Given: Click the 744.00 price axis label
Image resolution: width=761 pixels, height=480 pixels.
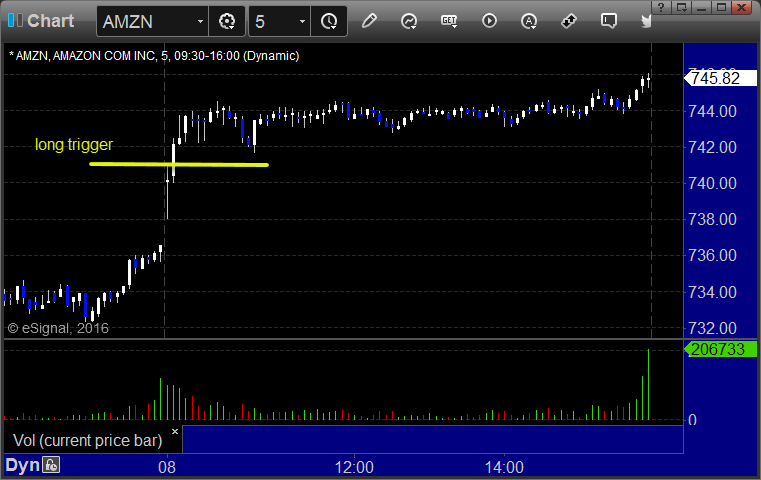Looking at the screenshot, I should tap(712, 111).
